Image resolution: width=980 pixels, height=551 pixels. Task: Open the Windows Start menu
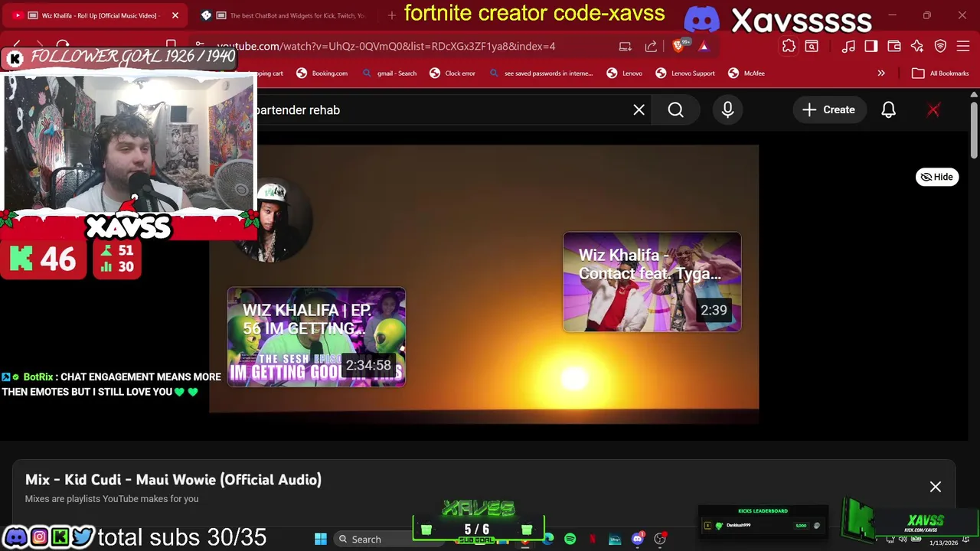click(x=320, y=539)
